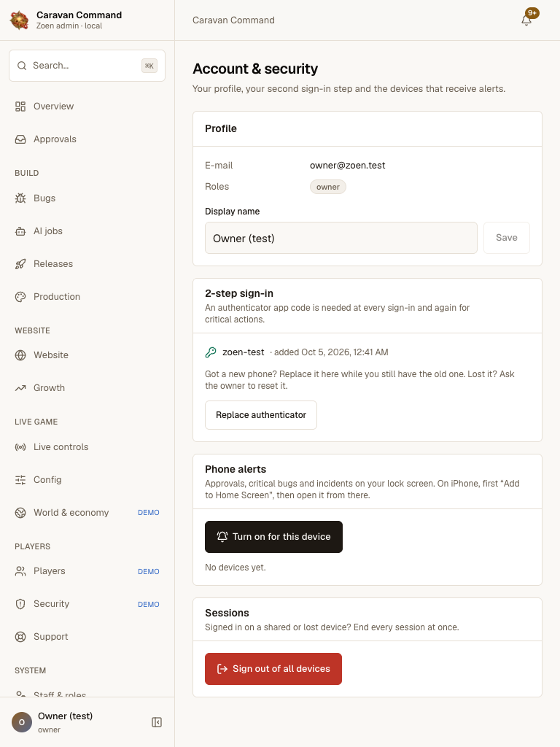Click the Support lifebuoy icon
The image size is (560, 747).
[x=20, y=637]
